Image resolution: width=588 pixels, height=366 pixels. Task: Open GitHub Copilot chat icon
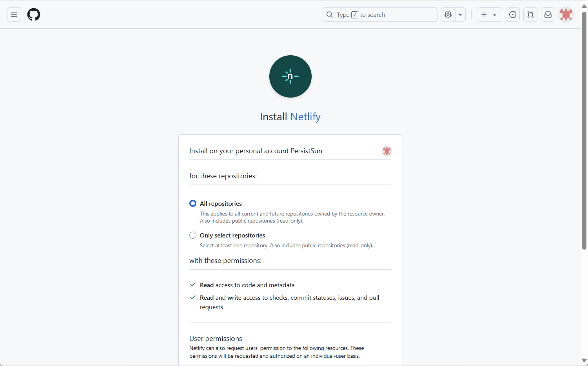(x=448, y=14)
